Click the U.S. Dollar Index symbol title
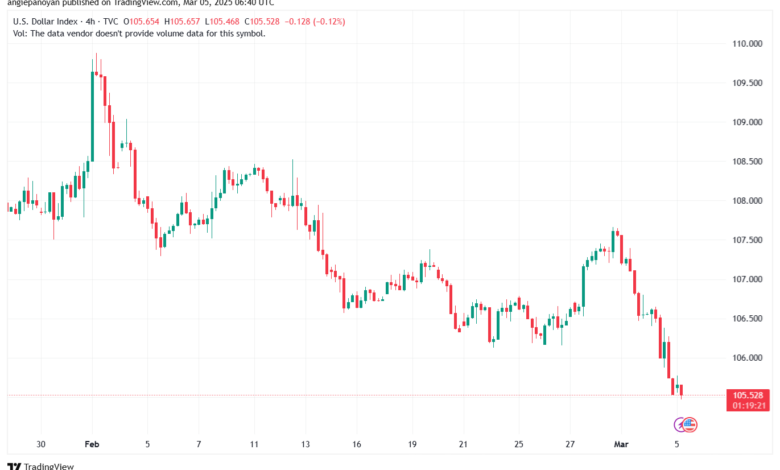The width and height of the screenshot is (780, 470). point(45,21)
